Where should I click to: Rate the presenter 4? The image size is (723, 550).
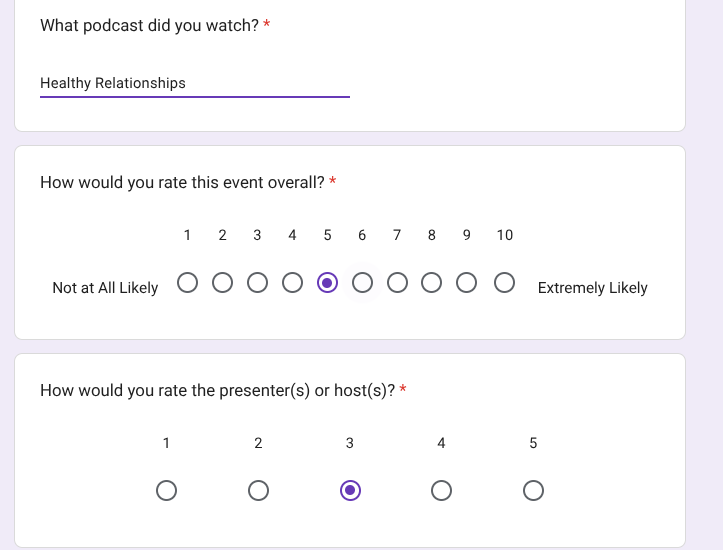[441, 490]
